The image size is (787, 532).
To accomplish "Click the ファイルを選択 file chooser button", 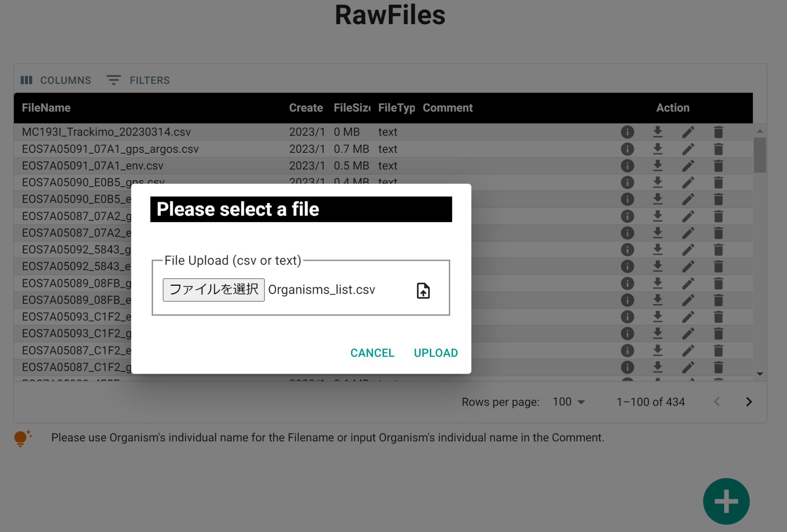I will 214,290.
